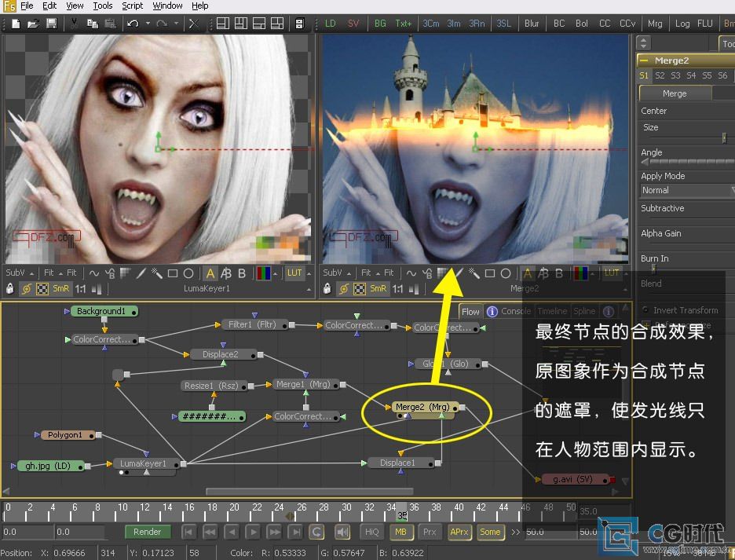The image size is (735, 560).
Task: Click the X delete icon in toolbar
Action: pyautogui.click(x=194, y=24)
